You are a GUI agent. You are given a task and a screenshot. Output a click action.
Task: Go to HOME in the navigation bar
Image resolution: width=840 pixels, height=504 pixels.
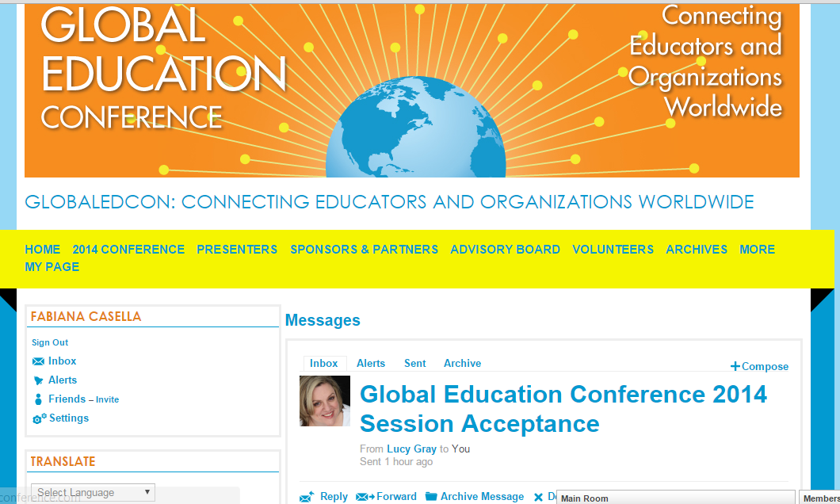click(42, 250)
